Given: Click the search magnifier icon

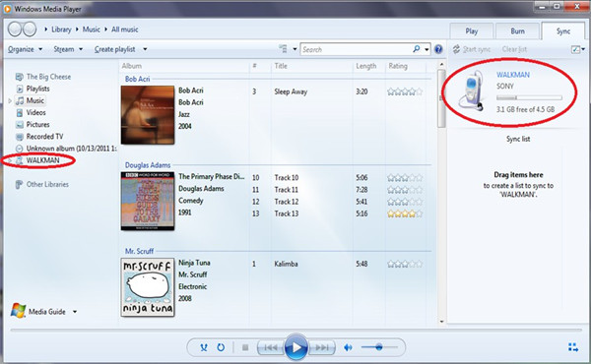Looking at the screenshot, I should (x=416, y=49).
